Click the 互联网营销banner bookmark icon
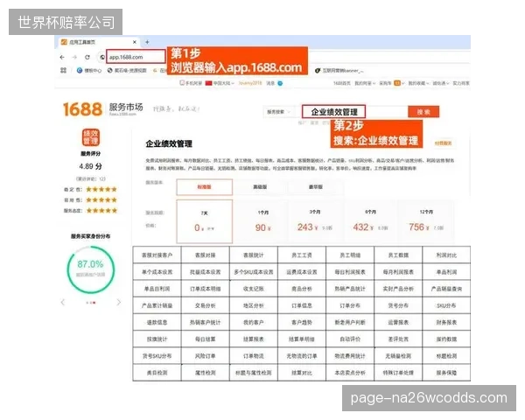525x420 pixels. (x=318, y=71)
